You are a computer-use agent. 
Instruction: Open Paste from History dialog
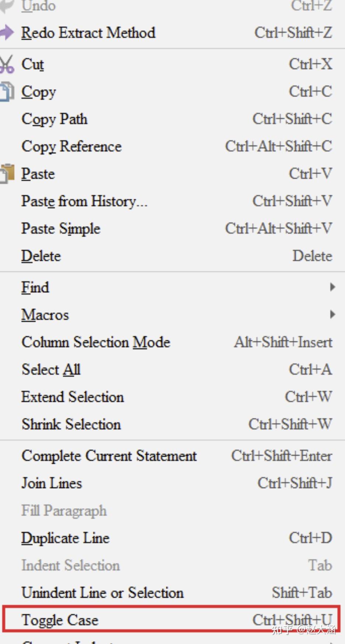pyautogui.click(x=84, y=201)
